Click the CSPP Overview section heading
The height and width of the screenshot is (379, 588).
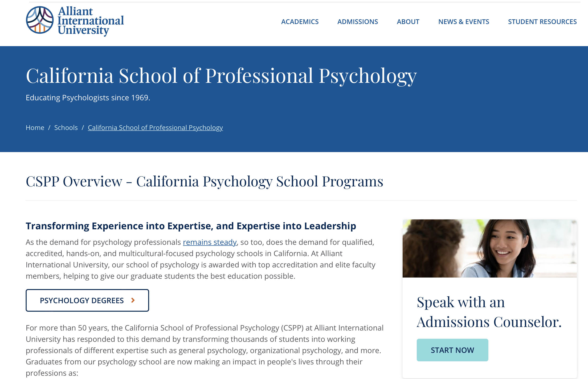click(x=204, y=181)
